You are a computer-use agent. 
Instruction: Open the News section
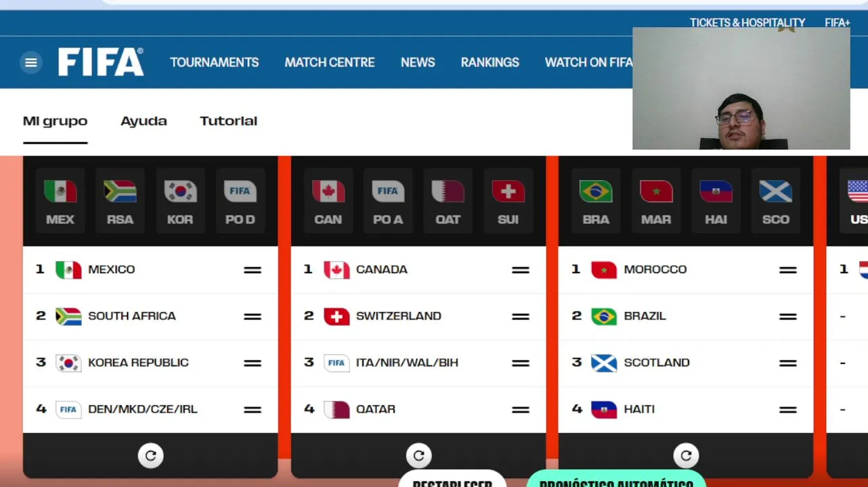(418, 62)
